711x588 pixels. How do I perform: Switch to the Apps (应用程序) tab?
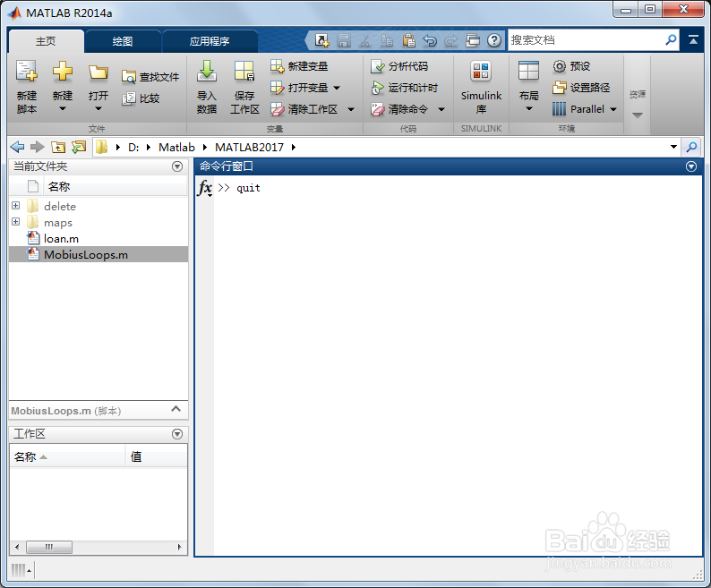(x=210, y=41)
